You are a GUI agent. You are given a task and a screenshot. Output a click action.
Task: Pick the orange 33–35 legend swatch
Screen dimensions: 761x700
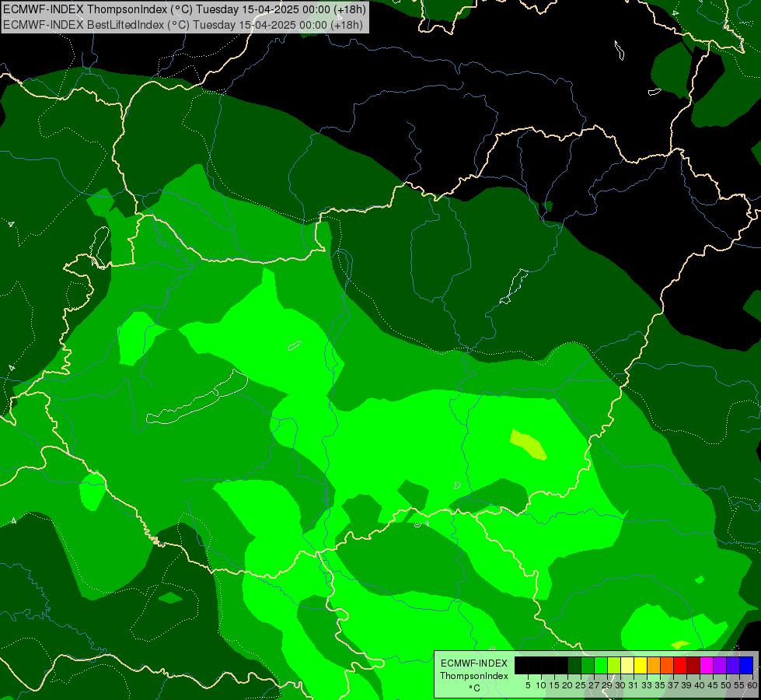pos(654,665)
